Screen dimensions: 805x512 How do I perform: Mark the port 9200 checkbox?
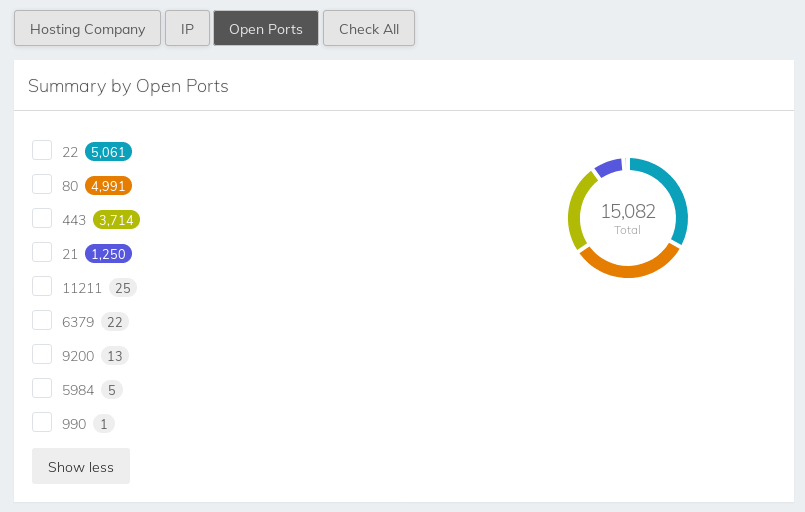tap(42, 354)
